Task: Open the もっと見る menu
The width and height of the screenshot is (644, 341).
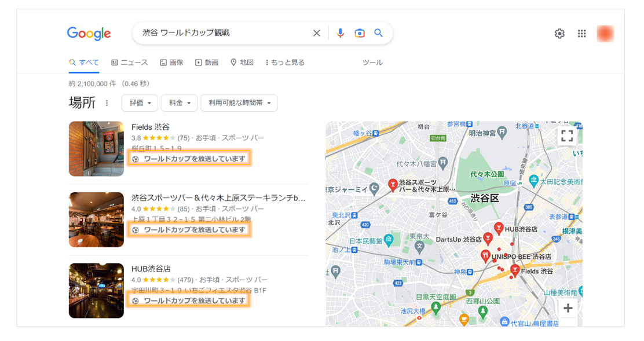Action: pyautogui.click(x=285, y=63)
